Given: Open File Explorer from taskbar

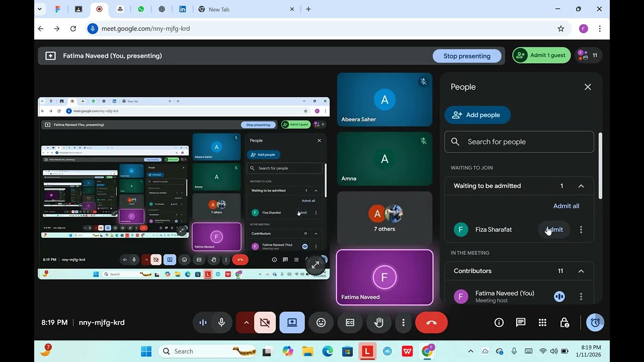Looking at the screenshot, I should (x=307, y=351).
